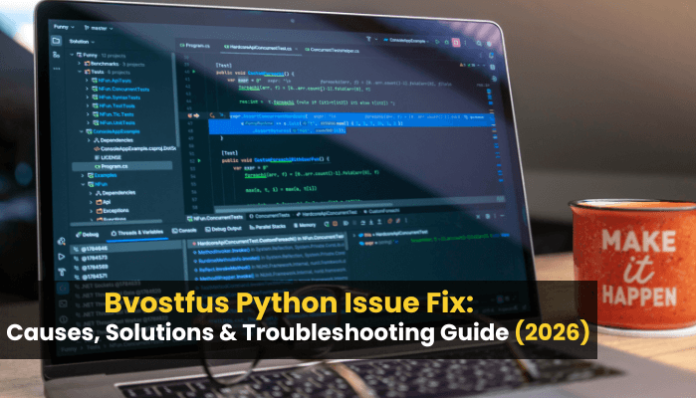Select thread @1784646 in threads list

(95, 249)
